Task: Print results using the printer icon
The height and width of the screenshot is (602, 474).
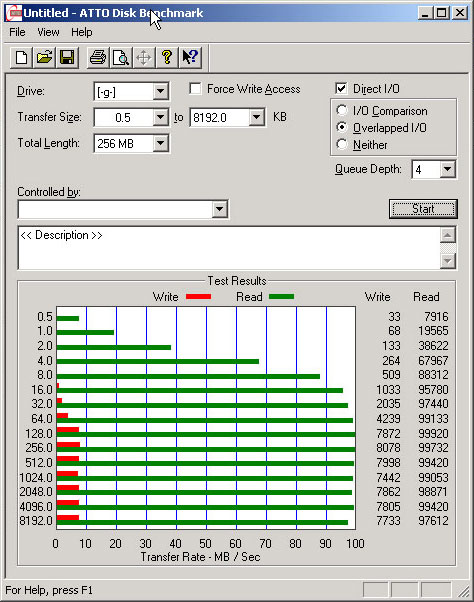Action: pyautogui.click(x=98, y=58)
